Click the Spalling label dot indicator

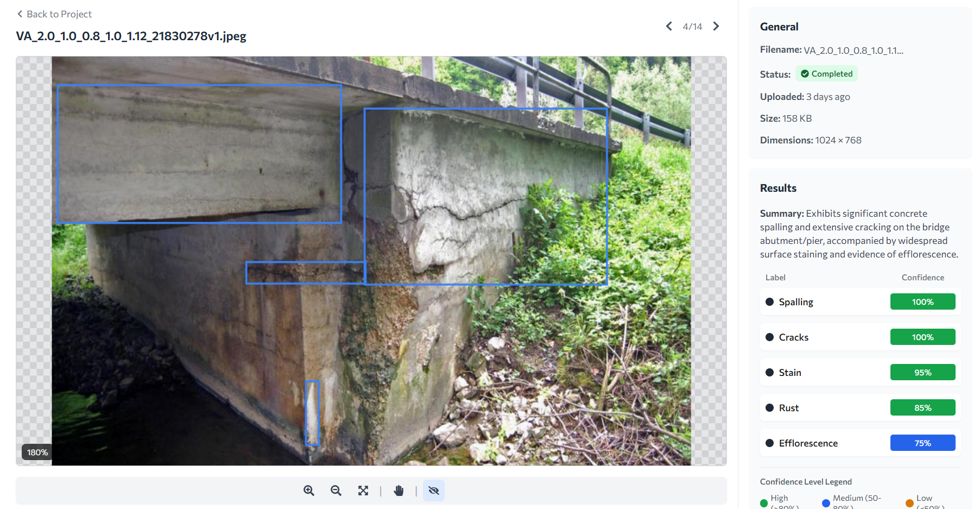click(769, 301)
